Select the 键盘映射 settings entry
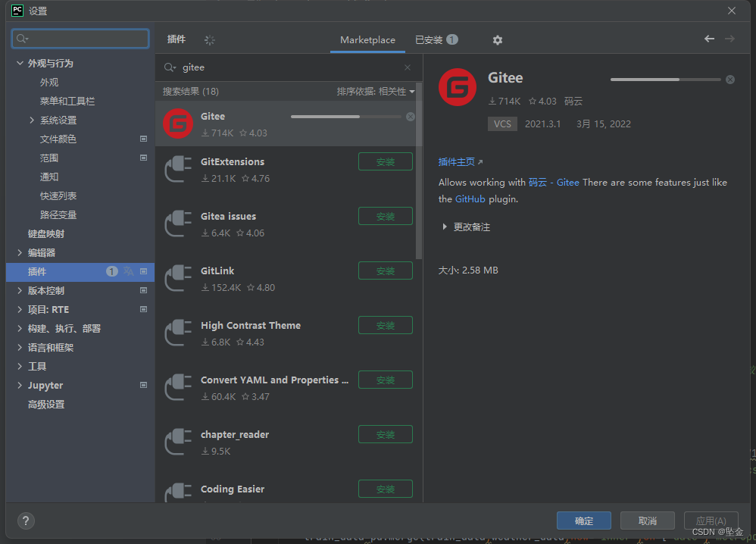The image size is (756, 544). pyautogui.click(x=45, y=233)
